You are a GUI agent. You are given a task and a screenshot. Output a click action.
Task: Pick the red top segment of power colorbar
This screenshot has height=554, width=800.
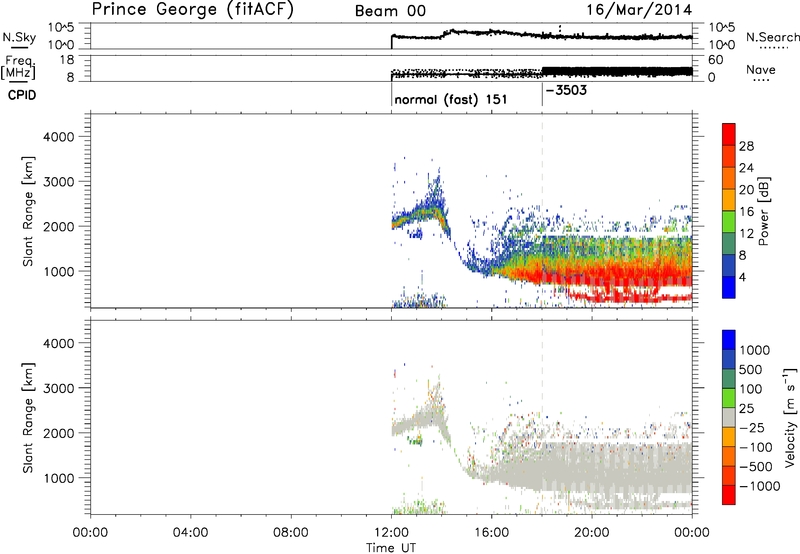point(729,134)
